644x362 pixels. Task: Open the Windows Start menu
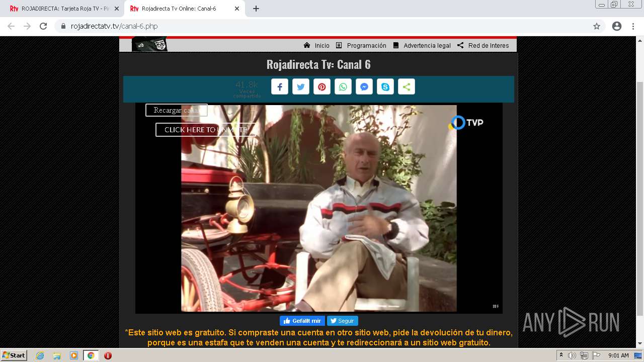click(x=14, y=355)
